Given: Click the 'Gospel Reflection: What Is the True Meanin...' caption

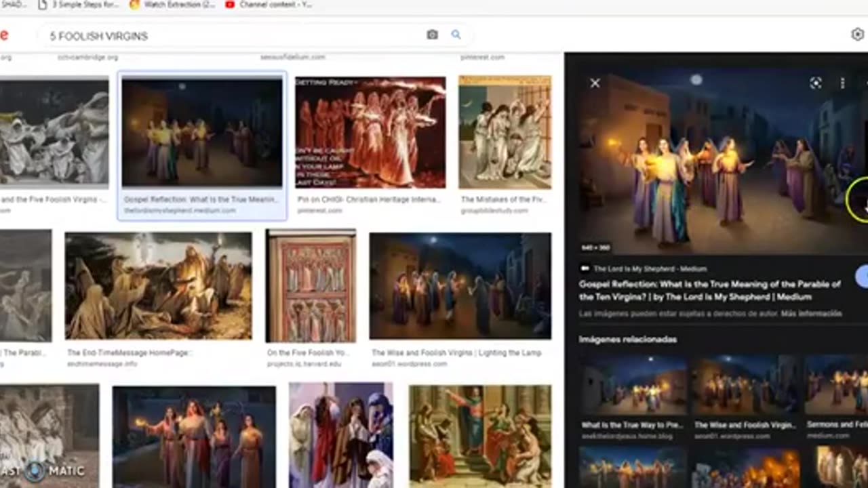Looking at the screenshot, I should tap(201, 200).
